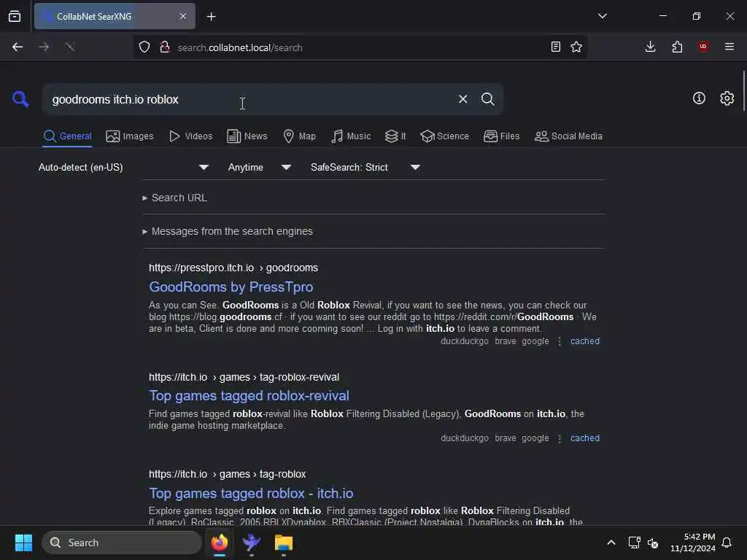This screenshot has height=560, width=747.
Task: Open the About info icon
Action: pyautogui.click(x=699, y=98)
